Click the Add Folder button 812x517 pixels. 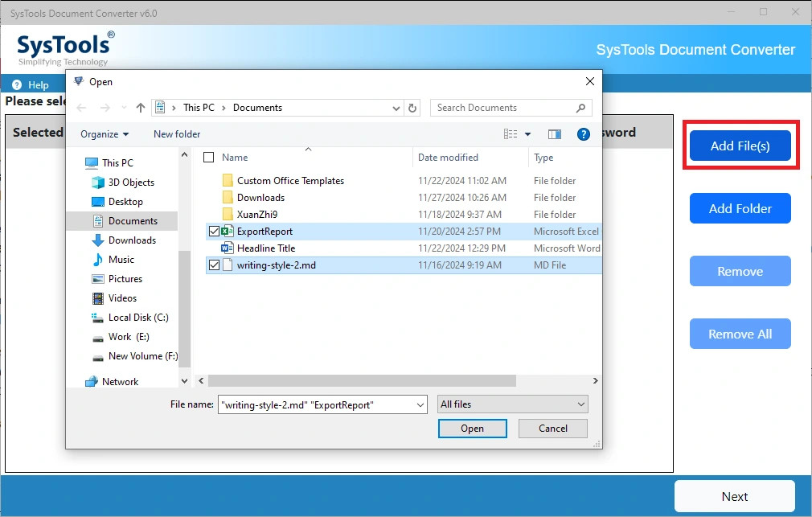click(x=740, y=208)
